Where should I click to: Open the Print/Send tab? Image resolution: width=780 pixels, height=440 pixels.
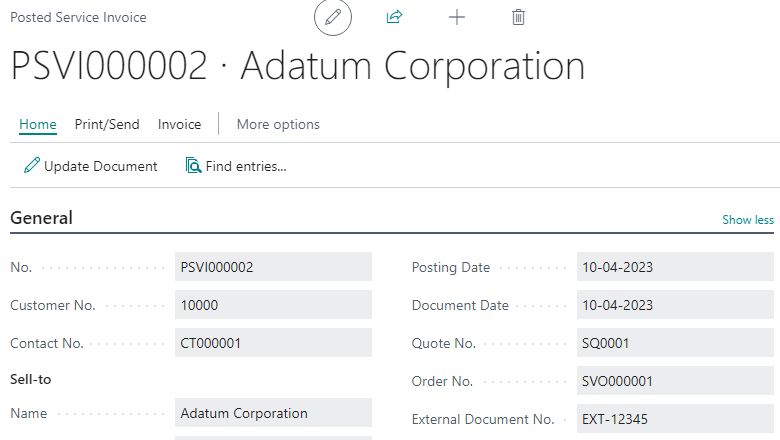pyautogui.click(x=107, y=124)
